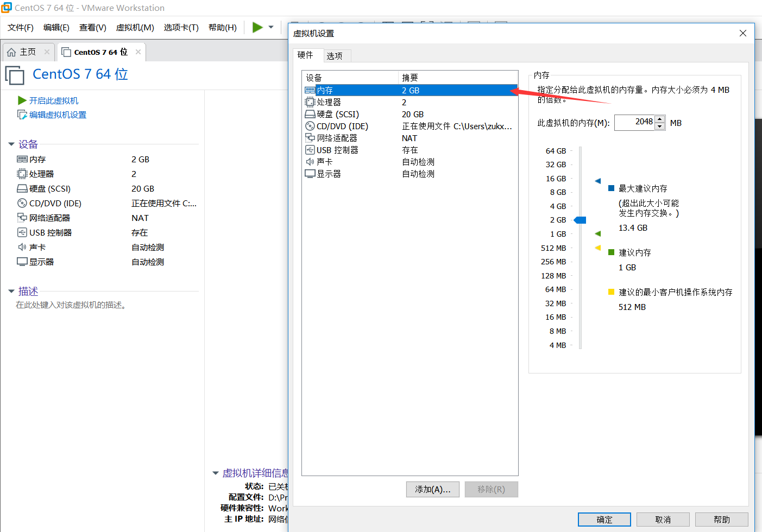
Task: Open the 查看(V) menu
Action: pos(93,28)
